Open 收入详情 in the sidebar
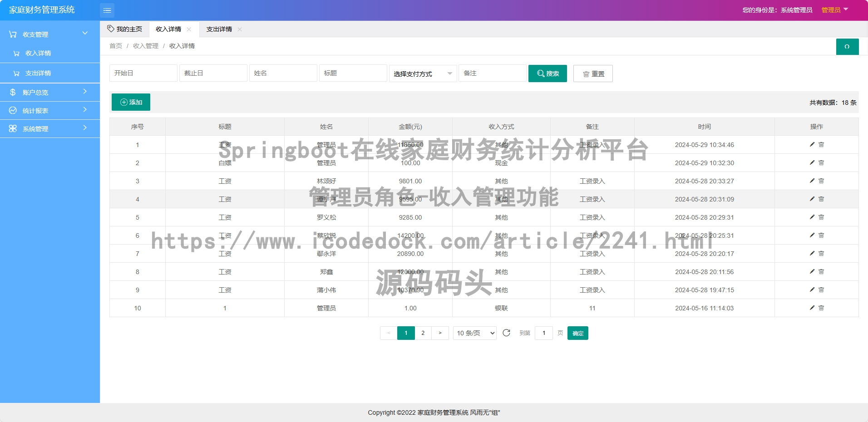The image size is (868, 422). [50, 53]
